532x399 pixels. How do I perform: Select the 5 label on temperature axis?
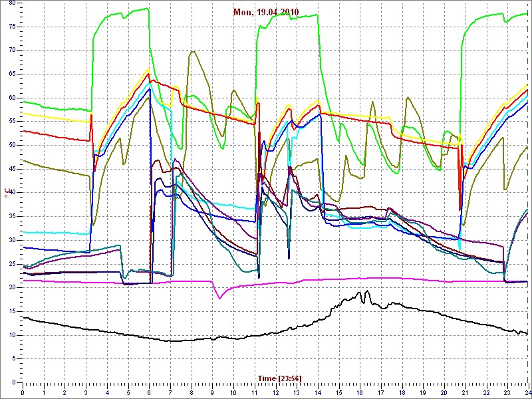(x=13, y=359)
